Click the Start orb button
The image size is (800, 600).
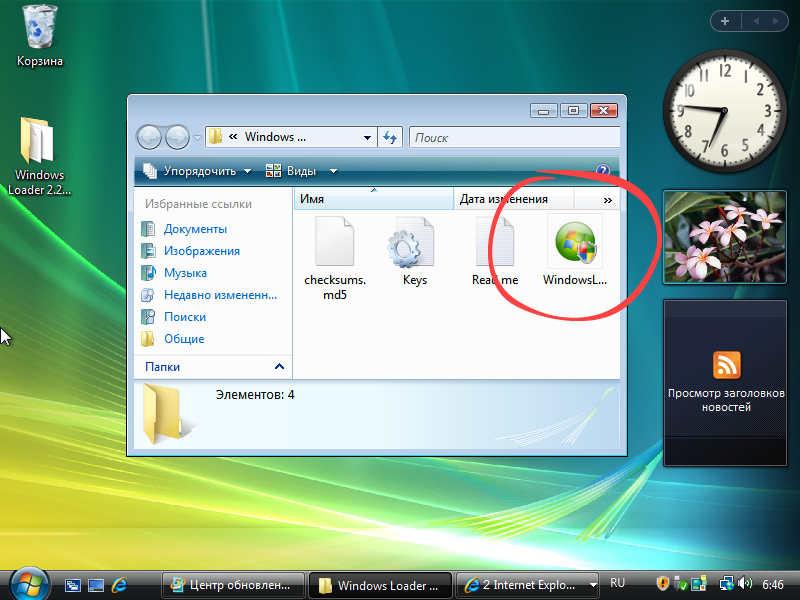[x=30, y=585]
